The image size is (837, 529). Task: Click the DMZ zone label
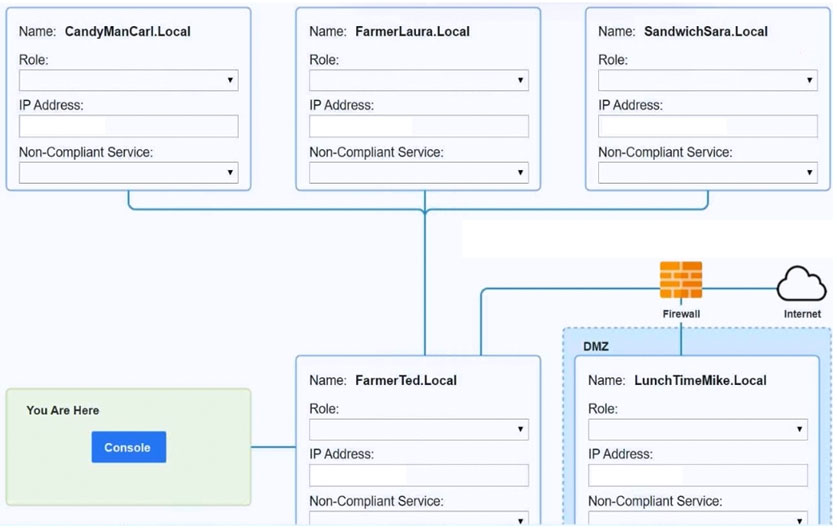(x=597, y=347)
